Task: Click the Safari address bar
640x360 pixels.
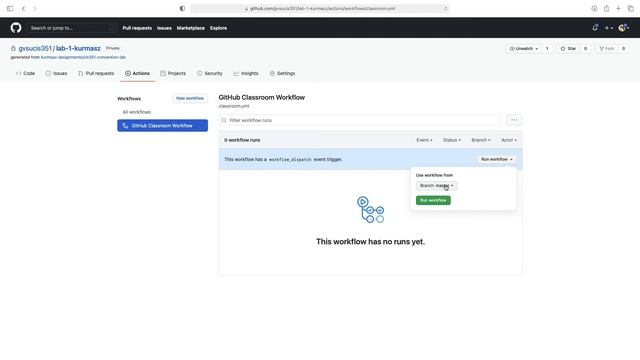Action: pos(320,8)
